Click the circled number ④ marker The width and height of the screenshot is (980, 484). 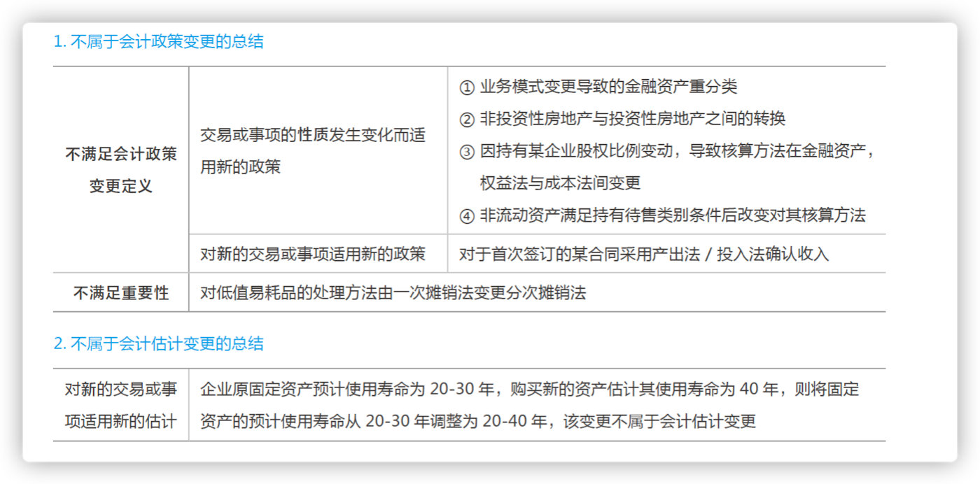(467, 216)
